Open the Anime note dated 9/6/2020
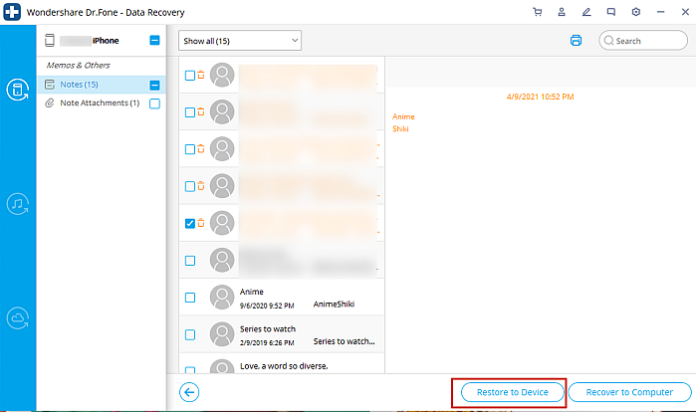Screen dimensions: 696x412 pos(281,297)
